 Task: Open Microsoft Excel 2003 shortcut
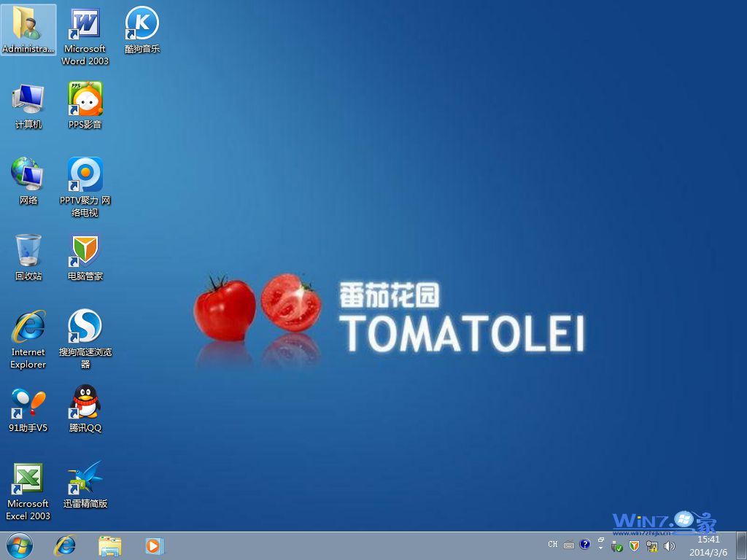click(28, 491)
